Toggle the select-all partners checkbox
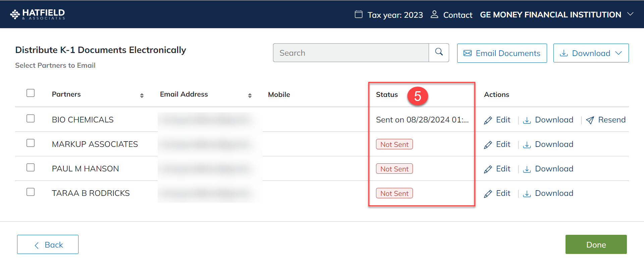 click(31, 93)
